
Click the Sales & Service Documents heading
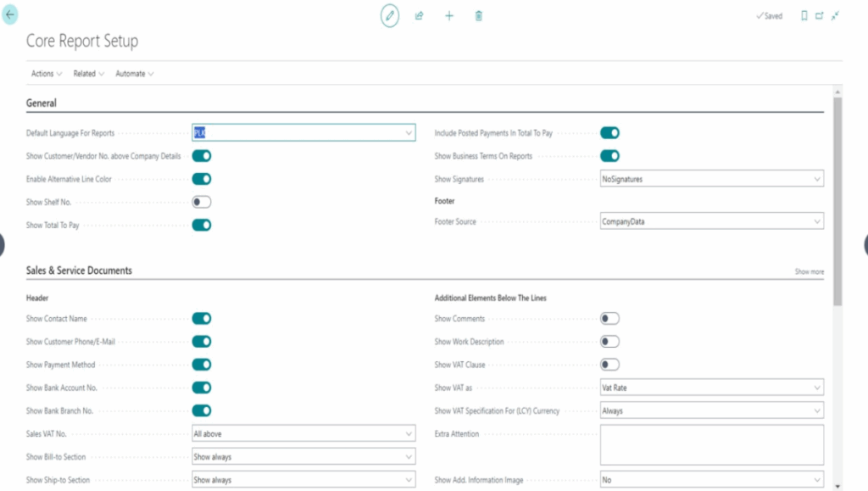pyautogui.click(x=79, y=271)
